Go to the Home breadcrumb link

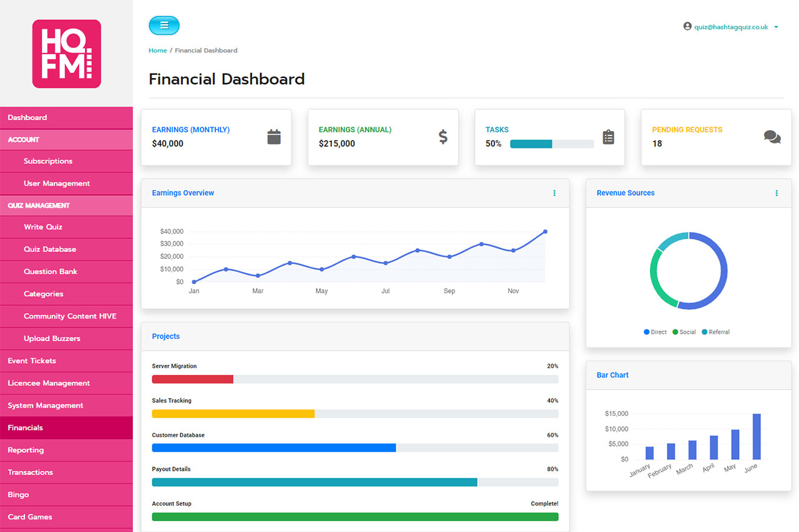[x=157, y=51]
